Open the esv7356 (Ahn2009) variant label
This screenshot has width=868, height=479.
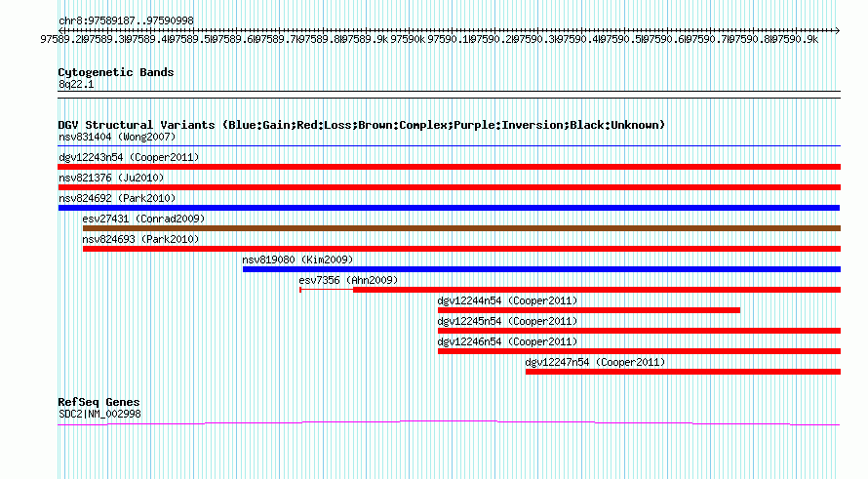(348, 280)
